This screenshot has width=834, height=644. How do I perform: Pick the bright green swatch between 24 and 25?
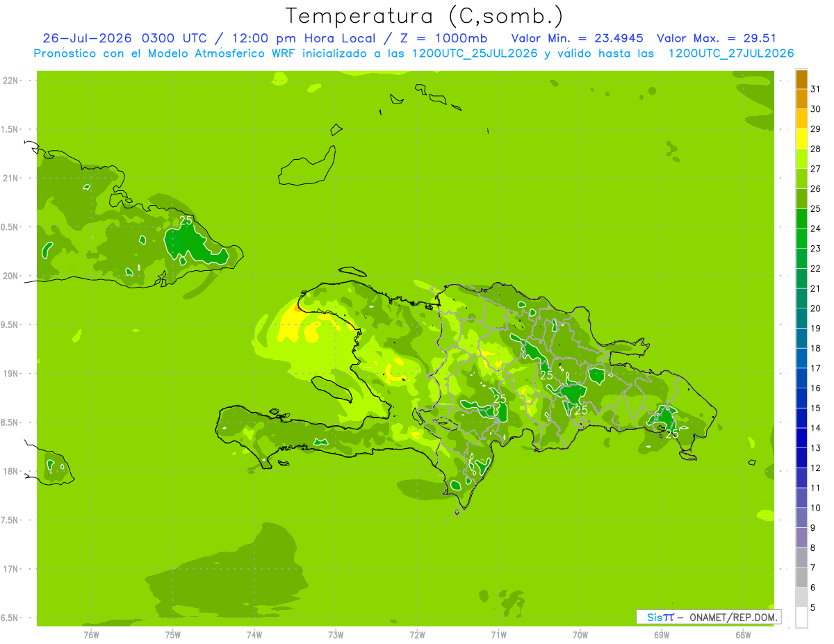801,219
